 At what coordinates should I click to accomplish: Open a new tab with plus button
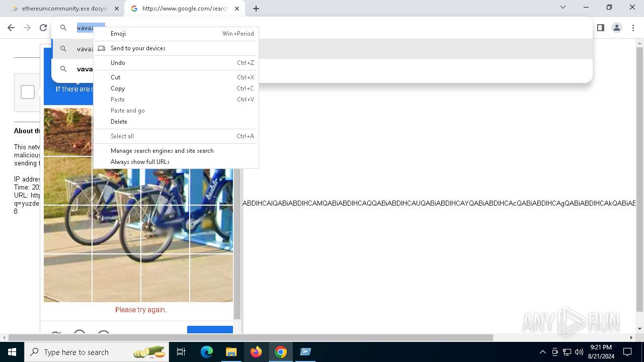(256, 9)
